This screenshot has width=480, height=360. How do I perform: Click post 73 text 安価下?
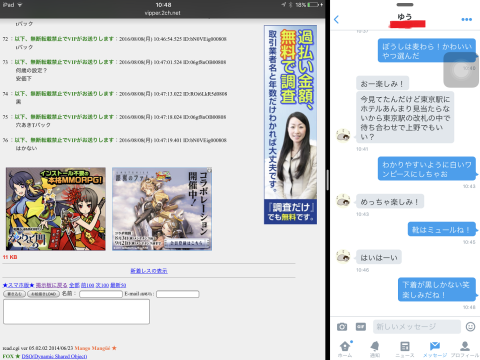(23, 79)
